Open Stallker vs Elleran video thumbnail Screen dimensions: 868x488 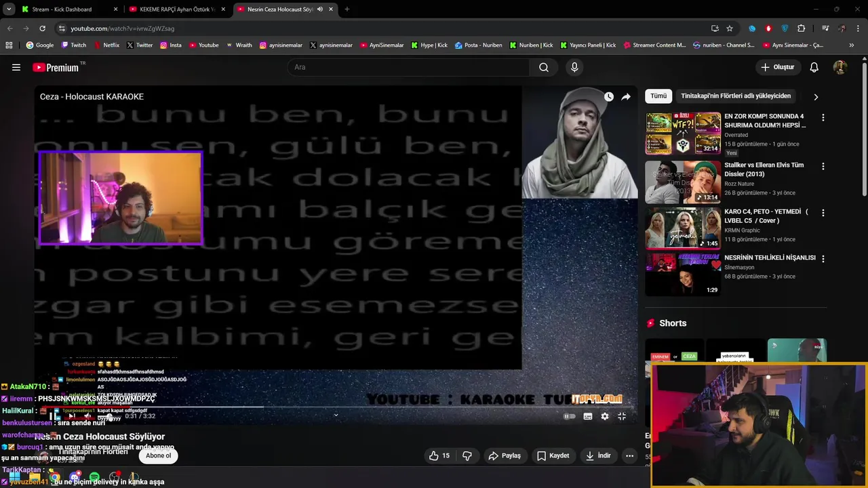click(683, 182)
